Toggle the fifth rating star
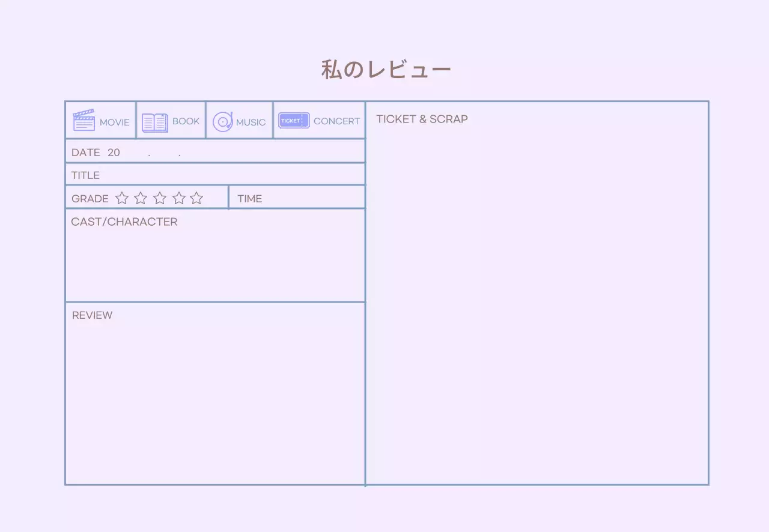Image resolution: width=769 pixels, height=532 pixels. click(x=196, y=198)
